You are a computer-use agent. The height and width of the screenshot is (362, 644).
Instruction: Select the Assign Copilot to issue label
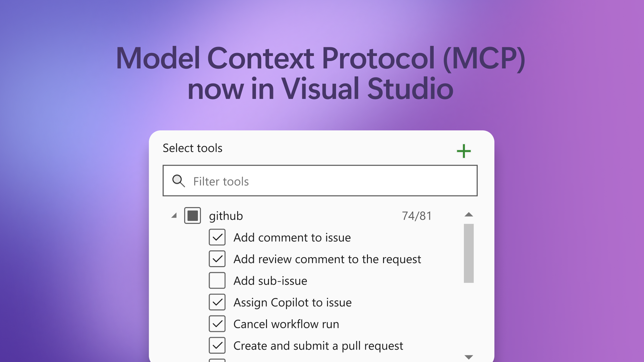[292, 303]
